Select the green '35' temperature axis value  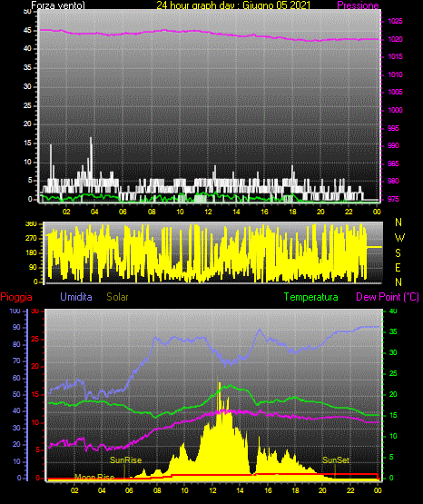point(393,331)
